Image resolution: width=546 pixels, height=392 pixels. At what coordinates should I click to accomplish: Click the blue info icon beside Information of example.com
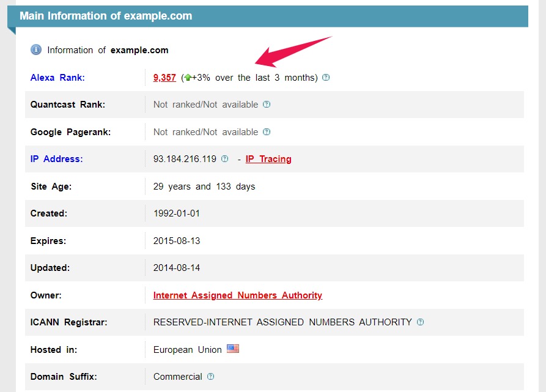(36, 50)
